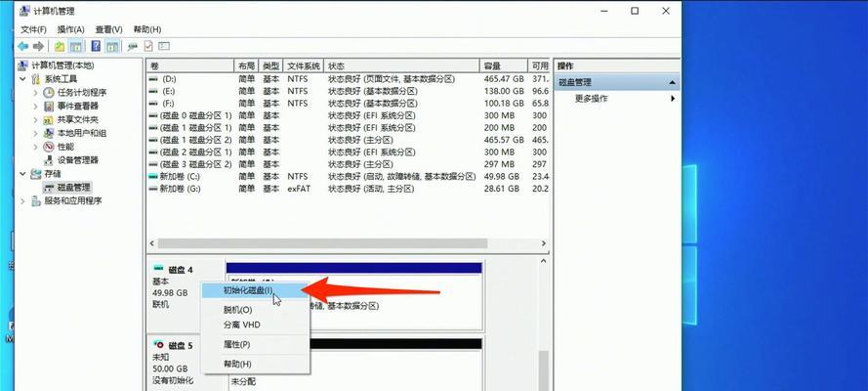Screen dimensions: 868x391
Task: Click the disk pane scroll-up arrow
Action: (x=544, y=261)
